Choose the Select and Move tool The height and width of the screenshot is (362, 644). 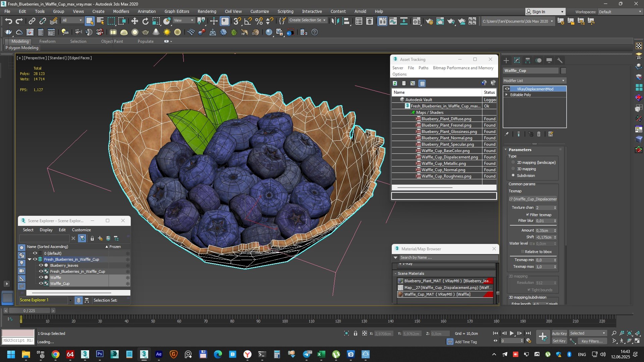pyautogui.click(x=135, y=21)
